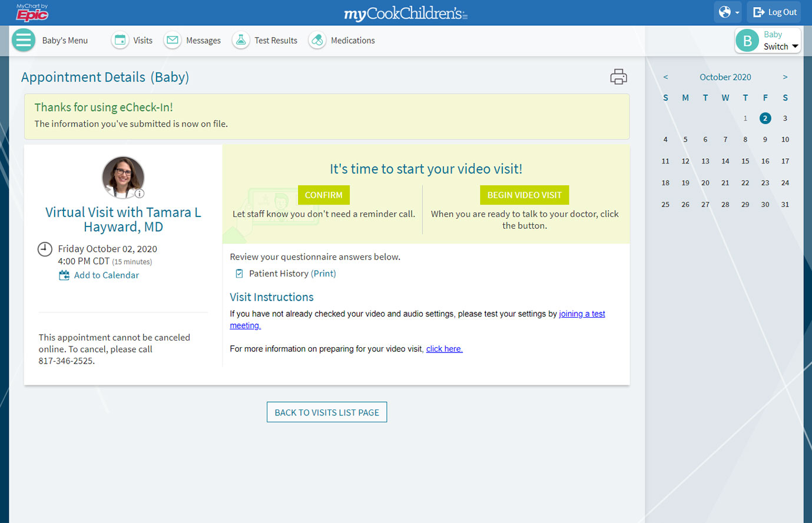Select October 2 on the calendar
Image resolution: width=812 pixels, height=523 pixels.
tap(765, 118)
